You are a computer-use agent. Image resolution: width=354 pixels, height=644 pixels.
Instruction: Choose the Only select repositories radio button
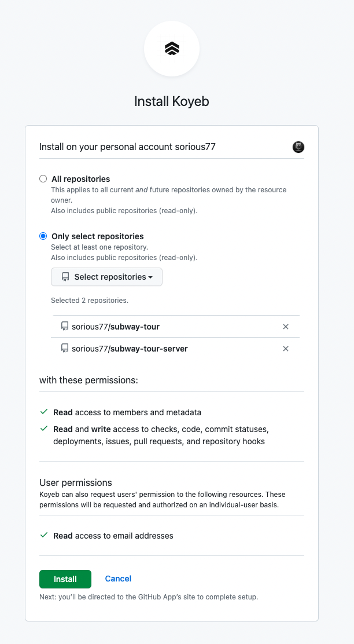43,236
